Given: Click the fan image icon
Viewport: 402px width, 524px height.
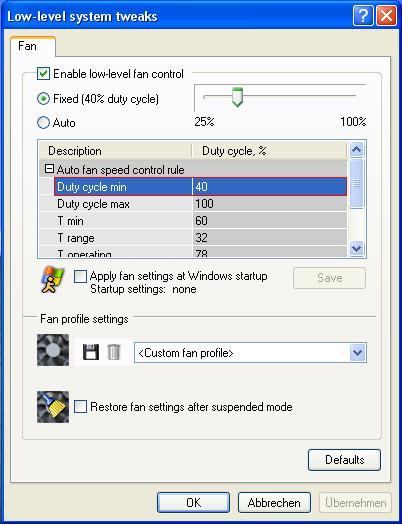Looking at the screenshot, I should [53, 350].
